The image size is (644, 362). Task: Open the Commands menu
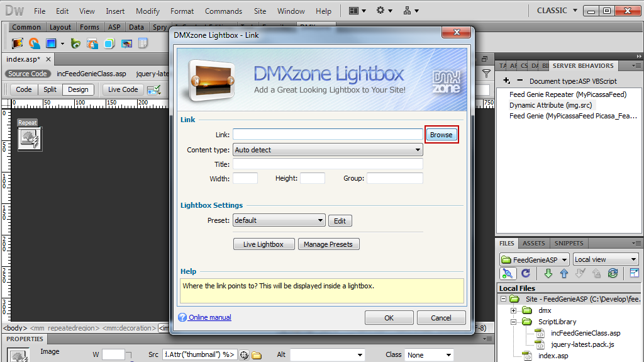pyautogui.click(x=223, y=11)
